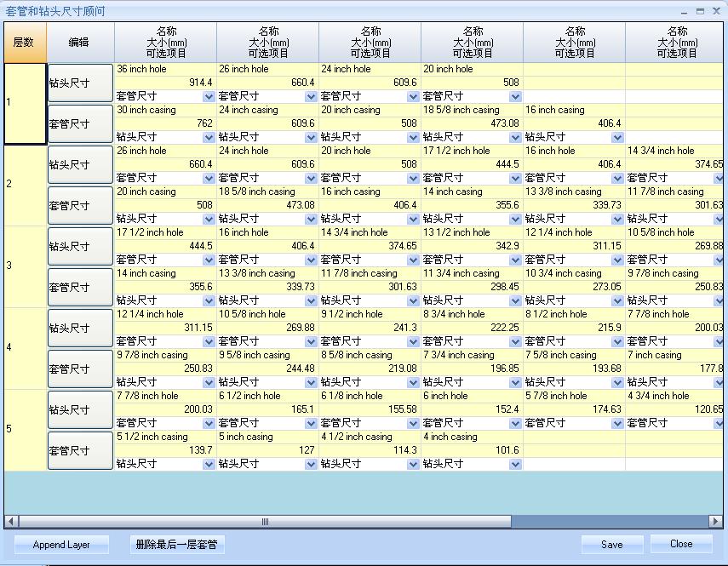Image resolution: width=728 pixels, height=566 pixels.
Task: Select layer 1 row header cell
Action: (x=25, y=104)
